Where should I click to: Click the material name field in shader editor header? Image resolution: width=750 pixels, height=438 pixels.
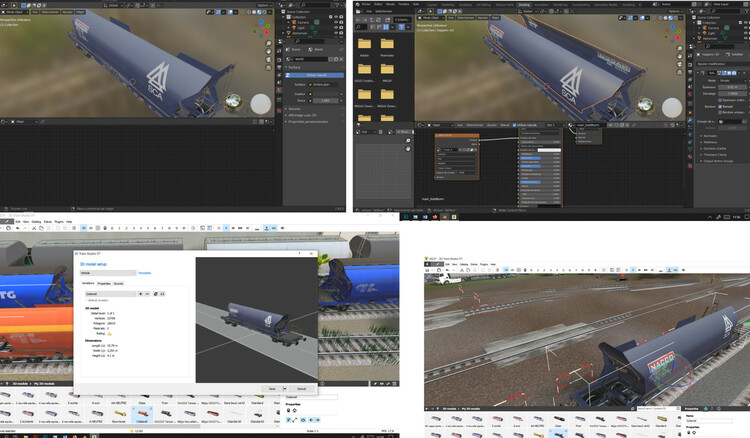(x=590, y=125)
